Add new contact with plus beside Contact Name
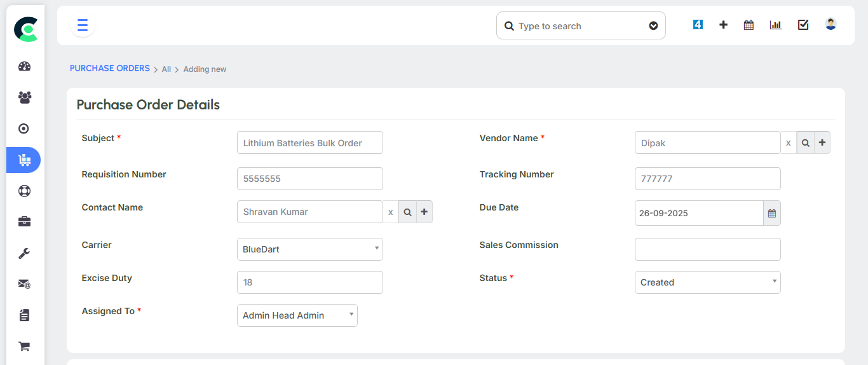The height and width of the screenshot is (365, 868). click(x=424, y=212)
